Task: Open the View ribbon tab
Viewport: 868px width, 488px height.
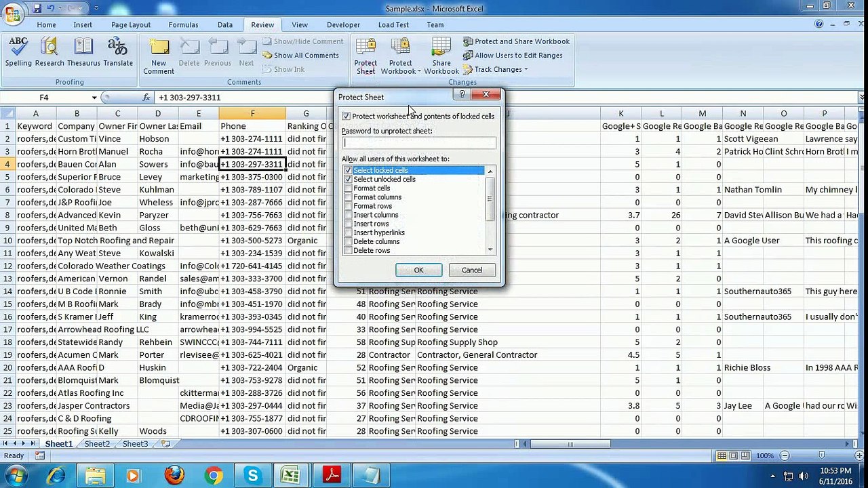Action: pos(299,25)
